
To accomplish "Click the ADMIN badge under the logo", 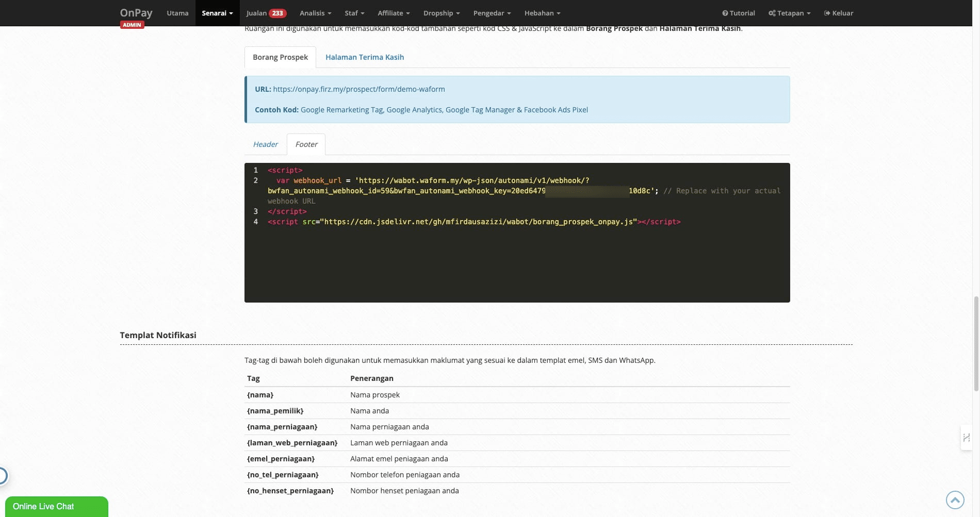I will [x=132, y=25].
